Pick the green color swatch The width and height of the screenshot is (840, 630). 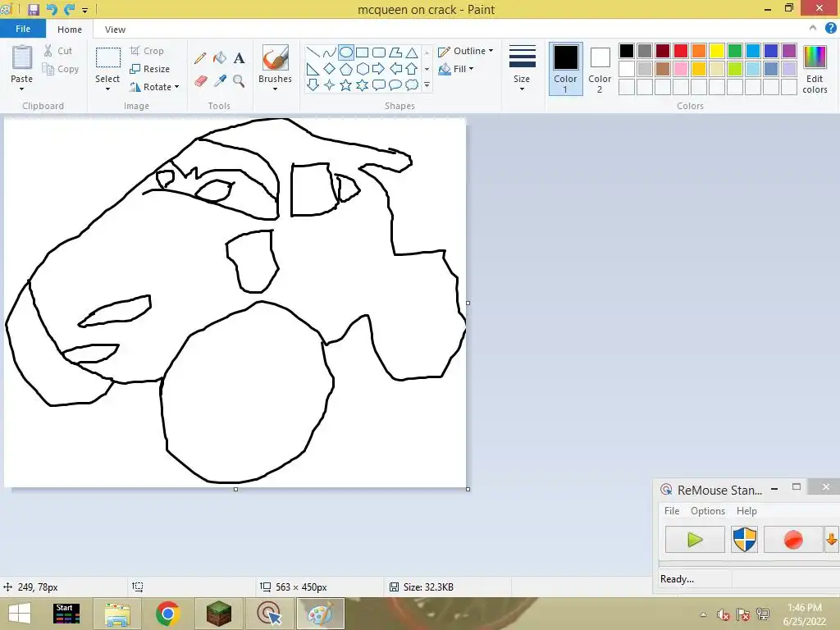click(735, 51)
